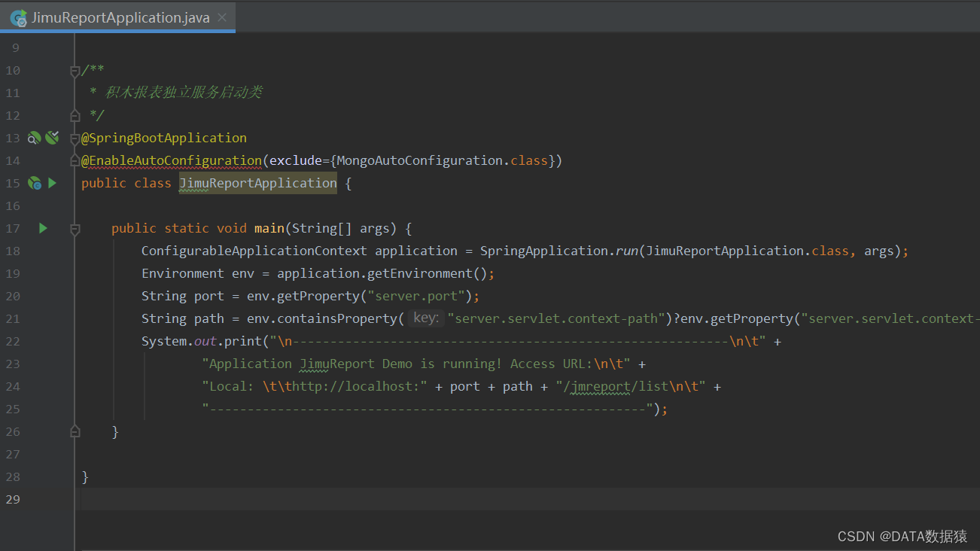This screenshot has height=551, width=980.
Task: Click the "/jmreport/list" string on line 24
Action: pos(631,386)
